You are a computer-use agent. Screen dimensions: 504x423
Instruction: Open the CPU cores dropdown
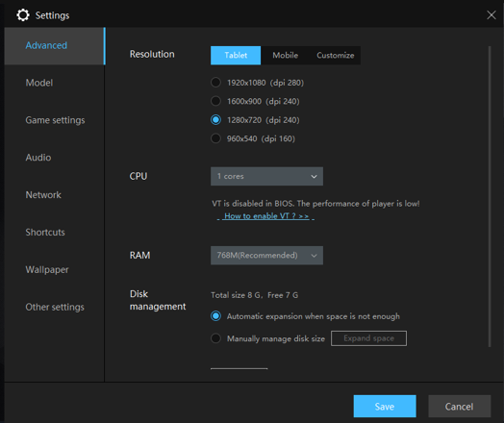click(266, 176)
